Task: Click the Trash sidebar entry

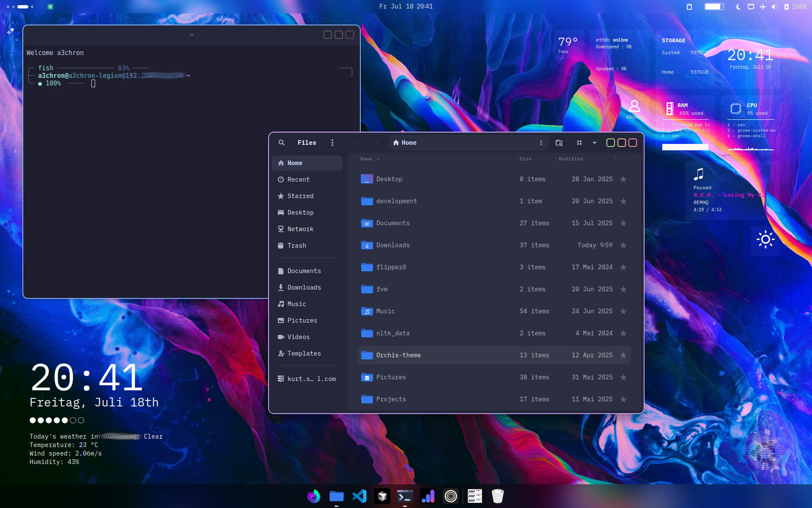Action: (296, 246)
